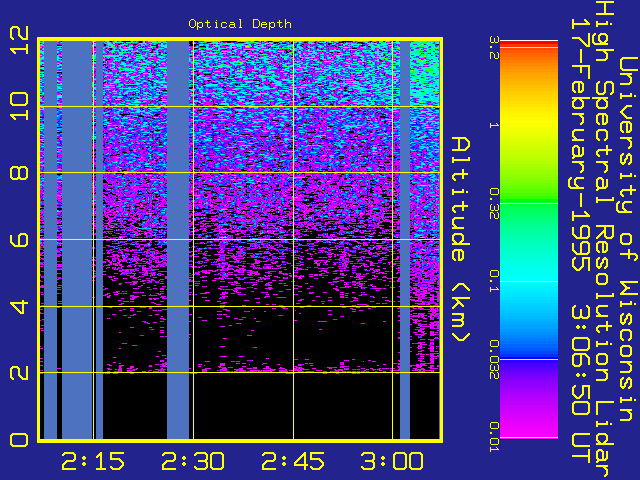Click the widest light-blue data gap near 2:15
The image size is (640, 480).
tap(77, 240)
